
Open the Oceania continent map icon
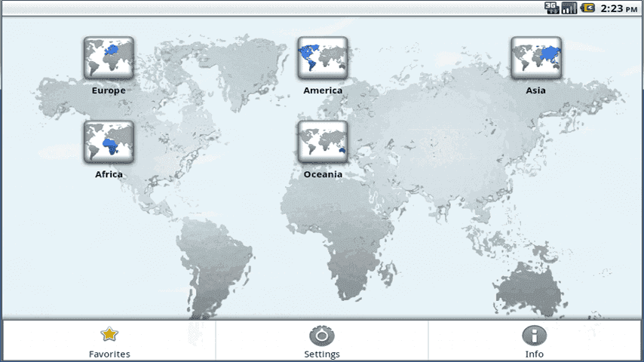(x=323, y=143)
